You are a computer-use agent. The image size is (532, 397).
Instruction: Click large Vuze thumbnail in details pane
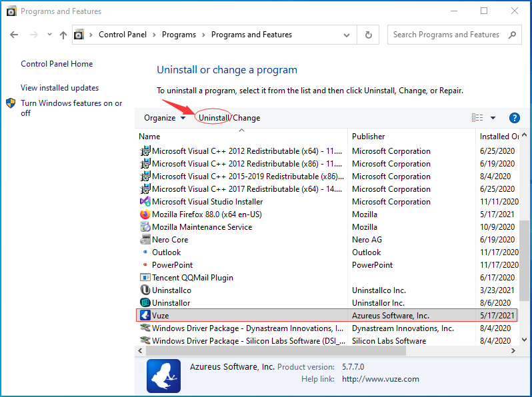tap(163, 376)
